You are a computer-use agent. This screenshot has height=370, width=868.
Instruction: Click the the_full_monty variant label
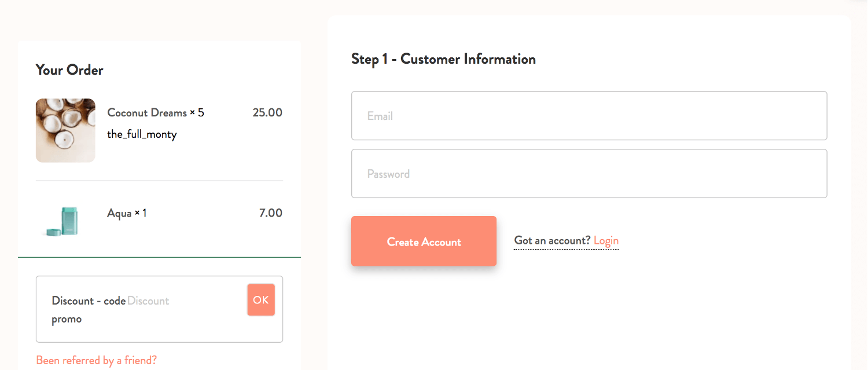[x=142, y=134]
